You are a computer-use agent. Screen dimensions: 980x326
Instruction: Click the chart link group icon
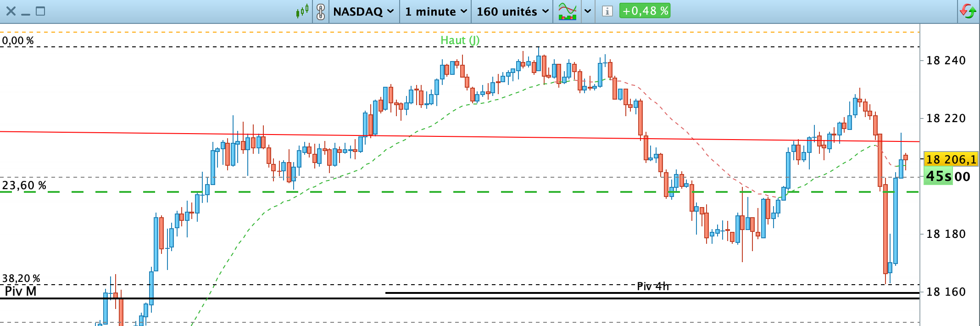(x=321, y=11)
